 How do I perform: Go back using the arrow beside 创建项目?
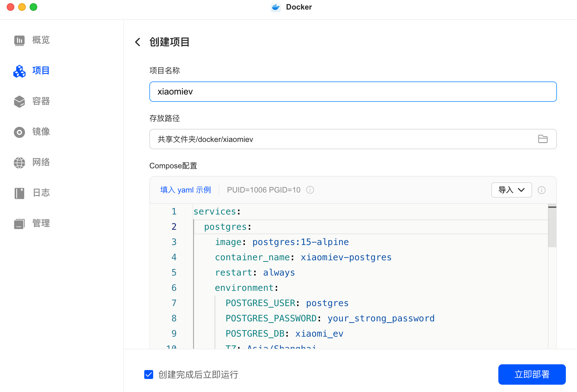tap(138, 42)
